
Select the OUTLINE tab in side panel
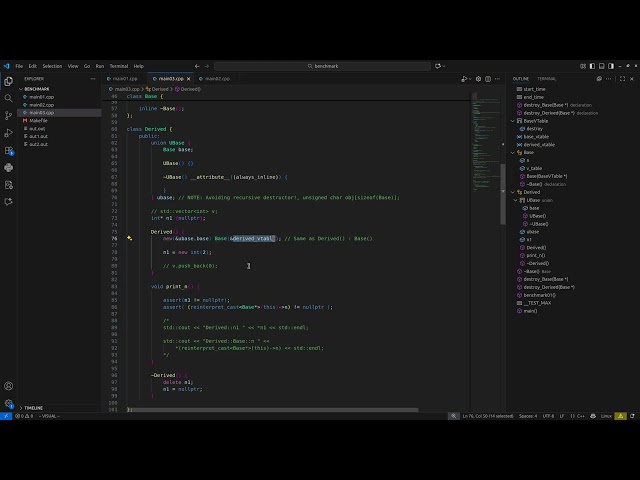[521, 79]
